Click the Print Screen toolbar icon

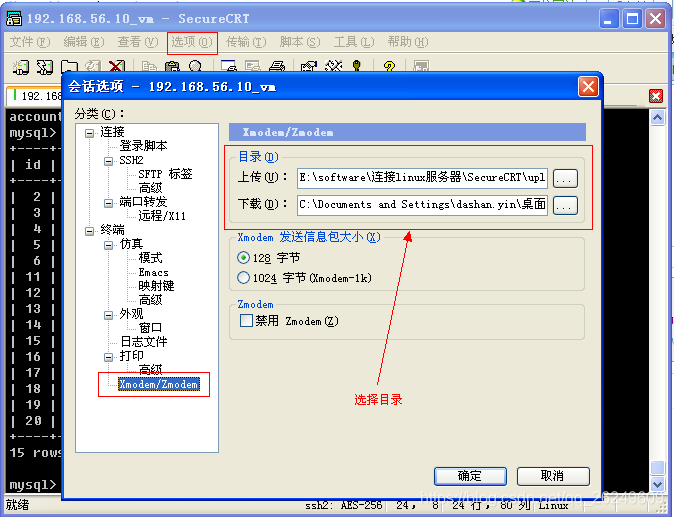pyautogui.click(x=229, y=67)
